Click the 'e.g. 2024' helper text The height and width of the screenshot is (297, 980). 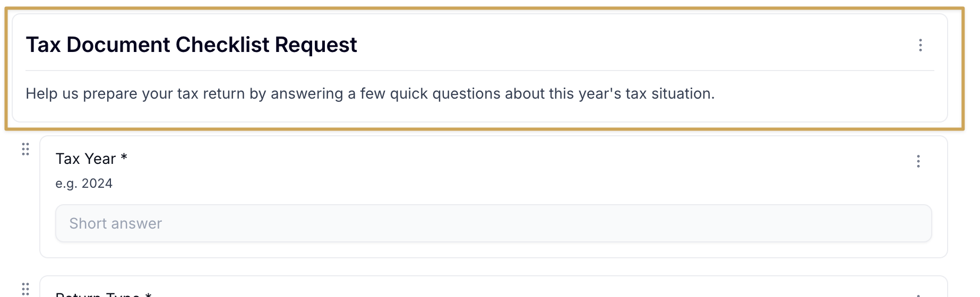click(x=84, y=184)
